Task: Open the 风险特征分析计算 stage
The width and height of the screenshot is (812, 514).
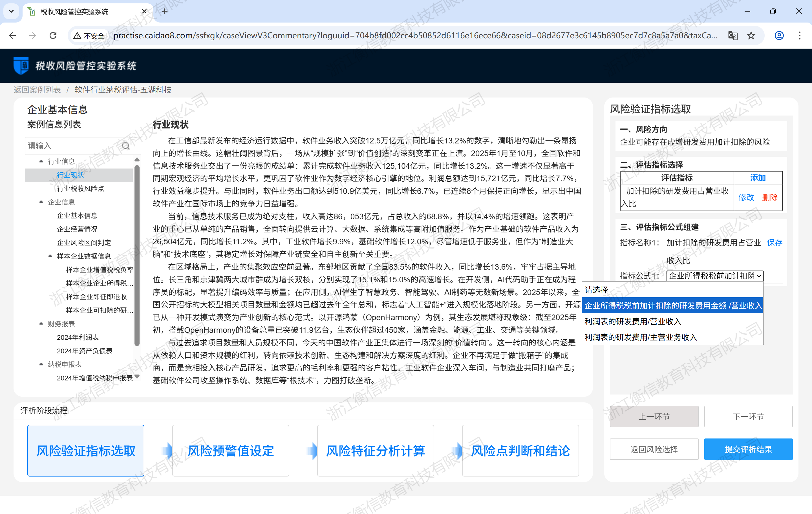Action: click(375, 450)
